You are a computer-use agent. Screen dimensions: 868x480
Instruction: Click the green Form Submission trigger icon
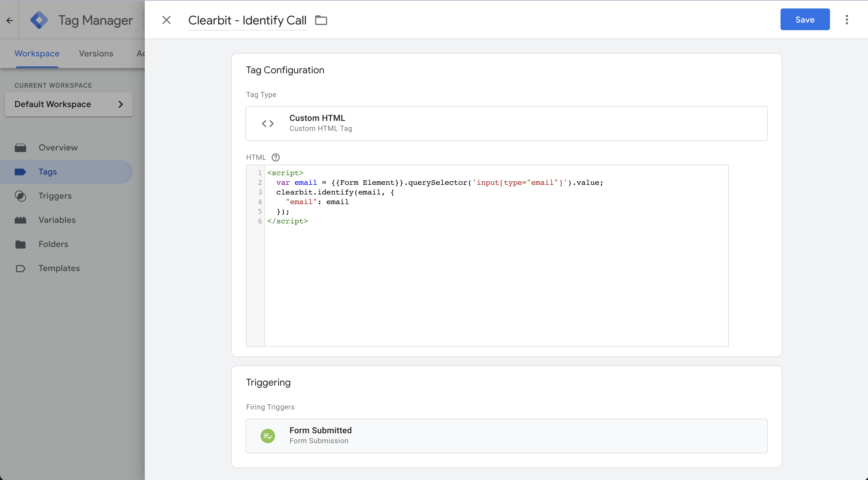(x=268, y=436)
